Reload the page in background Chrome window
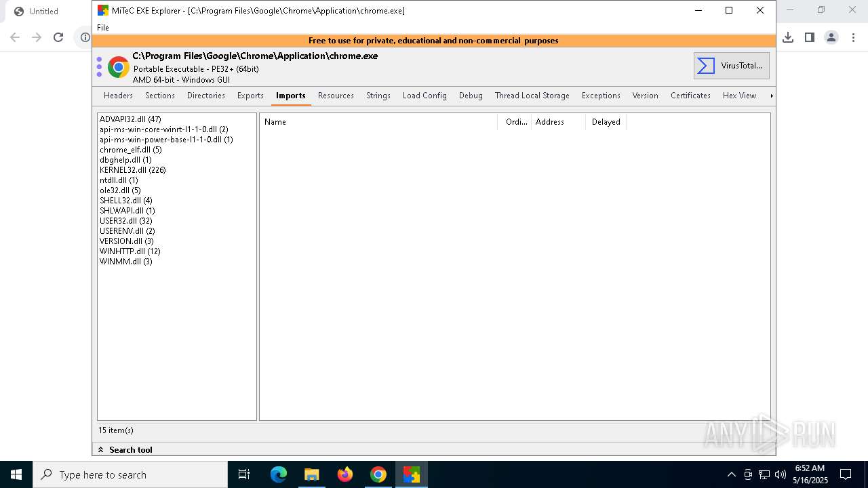The image size is (868, 488). (x=58, y=37)
